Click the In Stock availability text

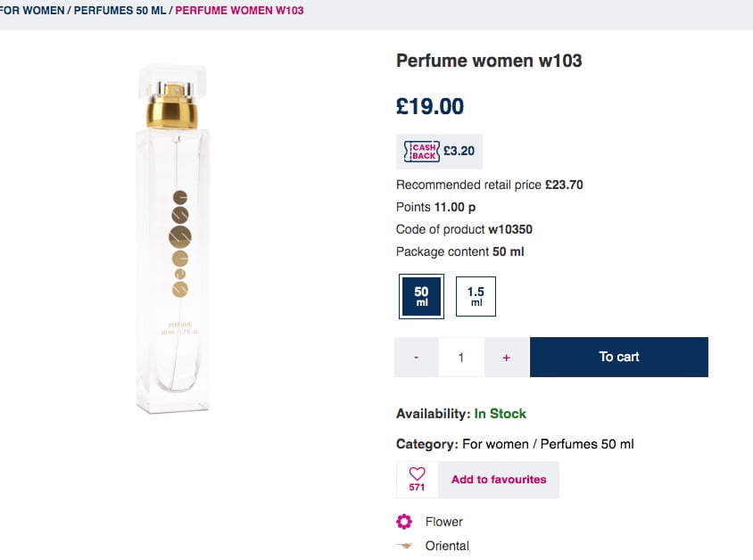[500, 414]
